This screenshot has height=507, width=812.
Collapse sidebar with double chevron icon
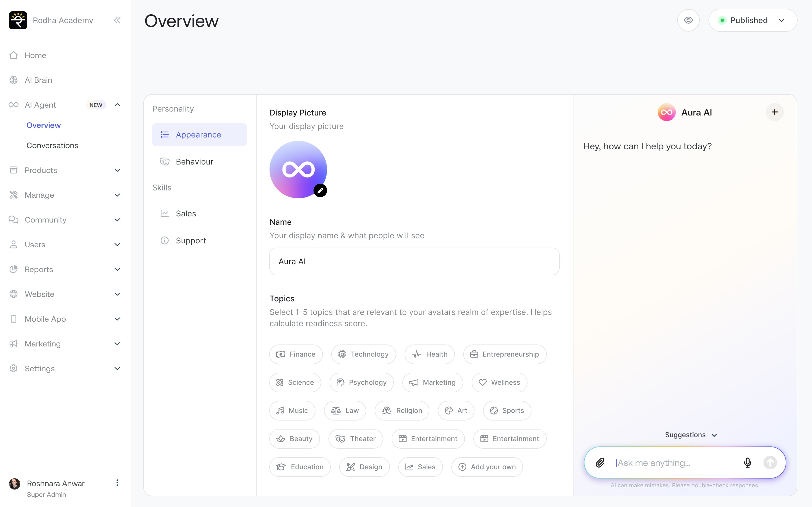point(117,21)
